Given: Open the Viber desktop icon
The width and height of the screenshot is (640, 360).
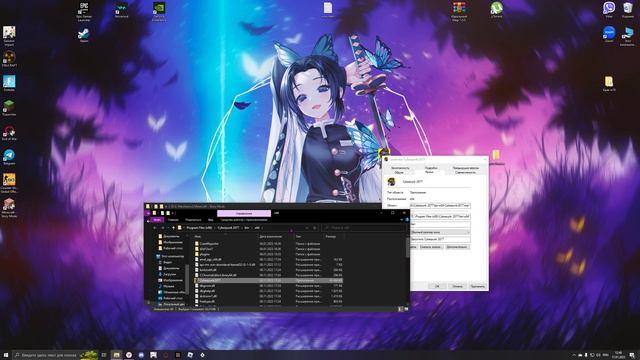Looking at the screenshot, I should 609,10.
